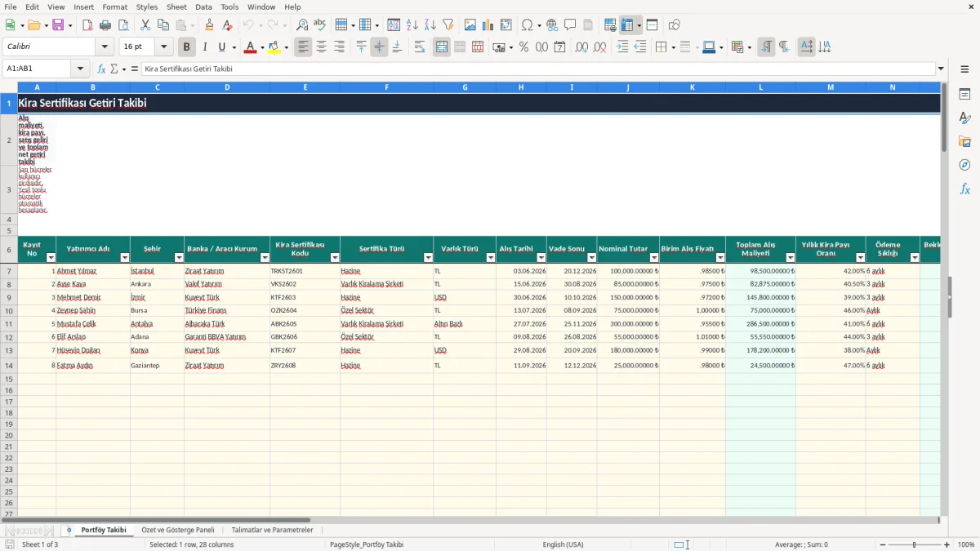The width and height of the screenshot is (980, 551).
Task: Insert a special character with Omega icon
Action: pos(528,25)
